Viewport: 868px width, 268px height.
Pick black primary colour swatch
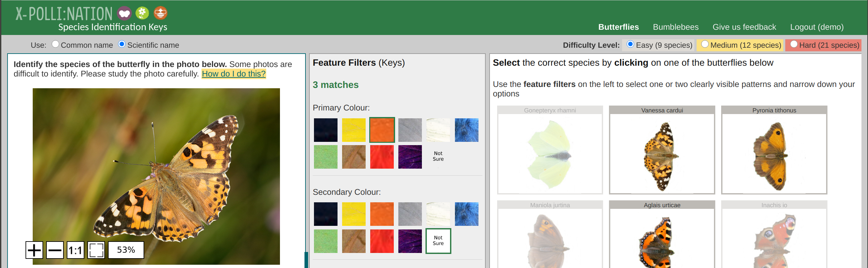325,130
